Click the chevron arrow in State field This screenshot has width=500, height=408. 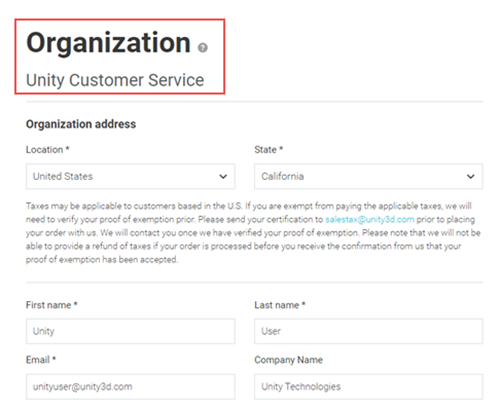[x=470, y=176]
